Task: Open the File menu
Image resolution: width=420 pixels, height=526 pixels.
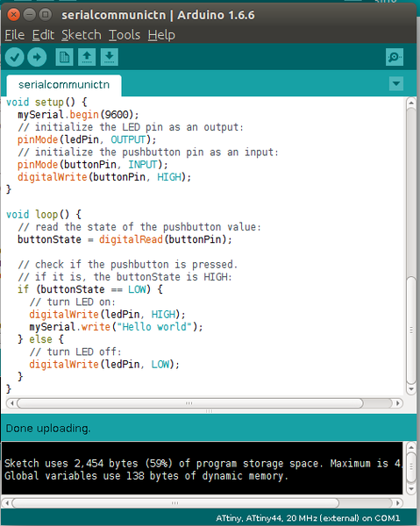Action: 14,35
